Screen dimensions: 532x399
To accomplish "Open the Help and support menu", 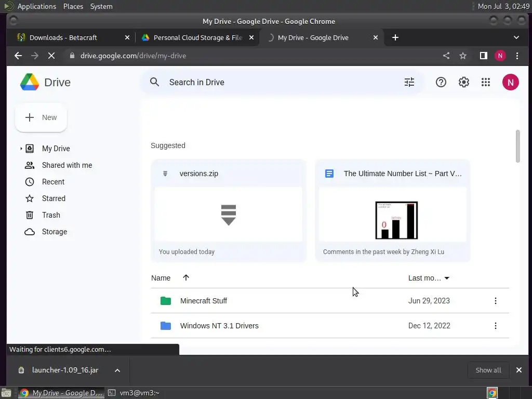I will (x=441, y=82).
